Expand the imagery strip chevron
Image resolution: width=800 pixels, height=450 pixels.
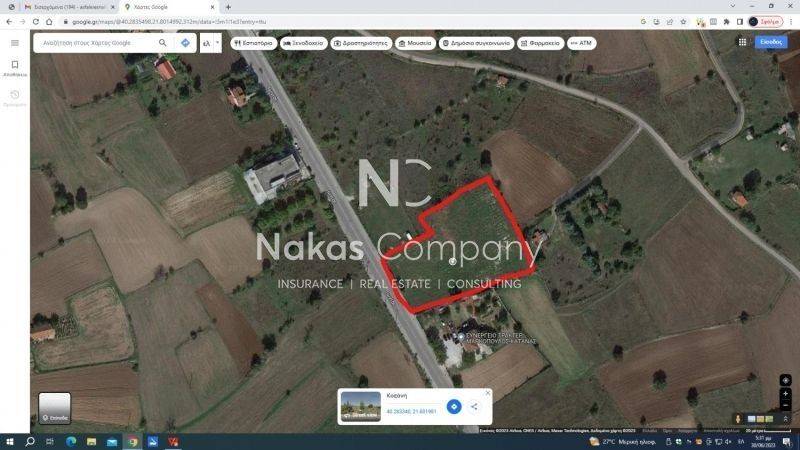tap(785, 419)
